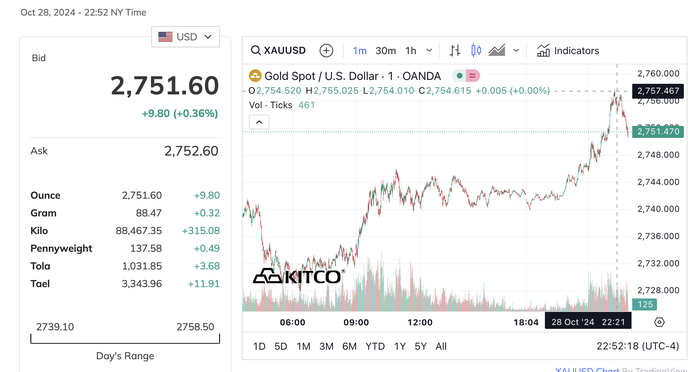Image resolution: width=698 pixels, height=372 pixels.
Task: Select the YTD date range tab
Action: (x=375, y=346)
